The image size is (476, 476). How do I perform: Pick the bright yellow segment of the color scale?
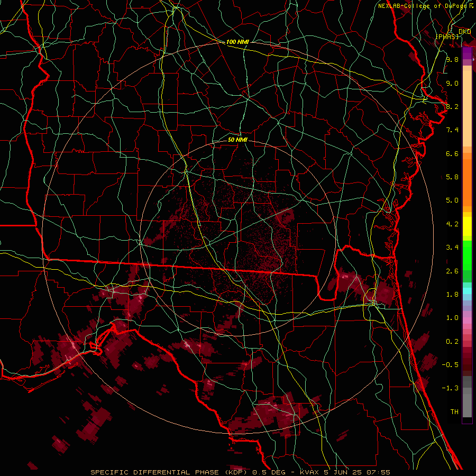467,226
